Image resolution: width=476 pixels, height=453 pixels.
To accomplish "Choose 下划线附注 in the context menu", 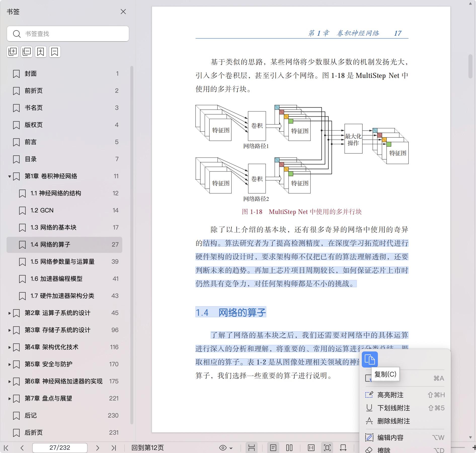I will (x=393, y=408).
